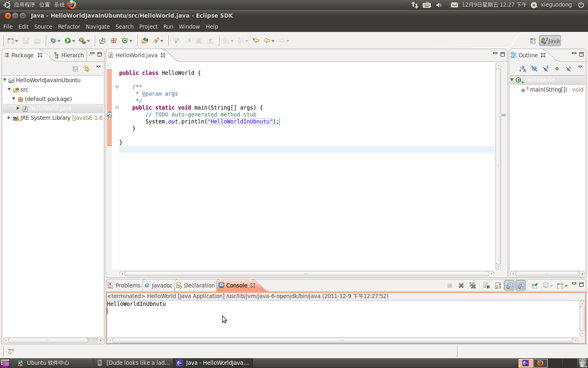Toggle Hide Static Fields and Methods
The width and height of the screenshot is (588, 368).
(546, 69)
